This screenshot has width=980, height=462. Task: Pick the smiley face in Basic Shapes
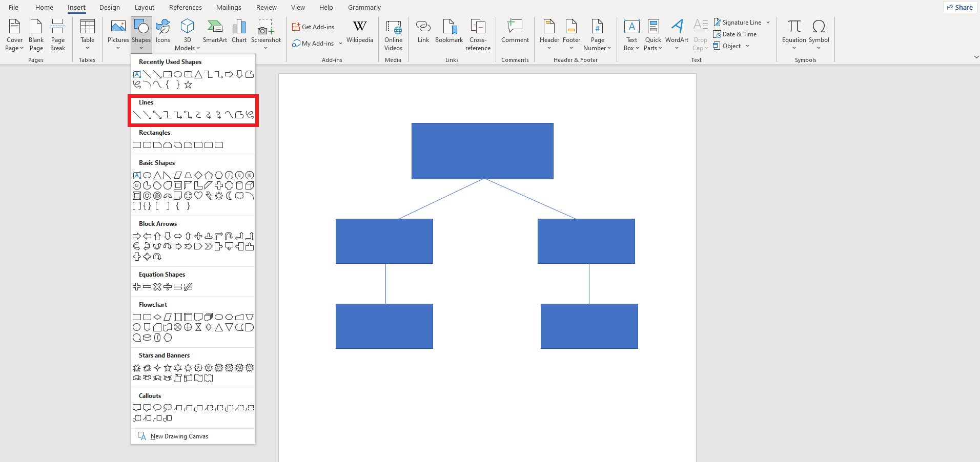(x=188, y=196)
